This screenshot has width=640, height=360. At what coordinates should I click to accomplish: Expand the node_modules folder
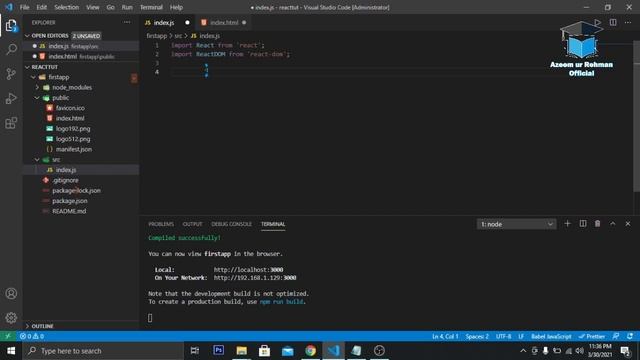[37, 87]
